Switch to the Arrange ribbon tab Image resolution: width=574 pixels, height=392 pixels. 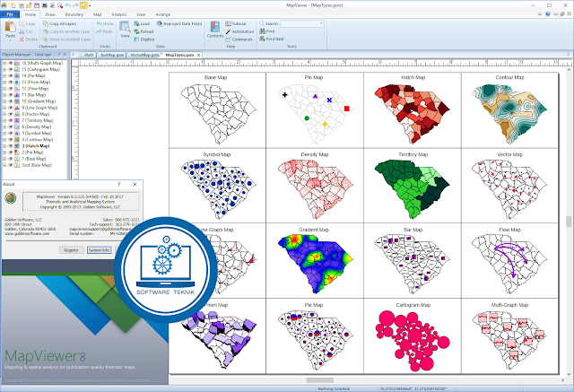coord(163,14)
